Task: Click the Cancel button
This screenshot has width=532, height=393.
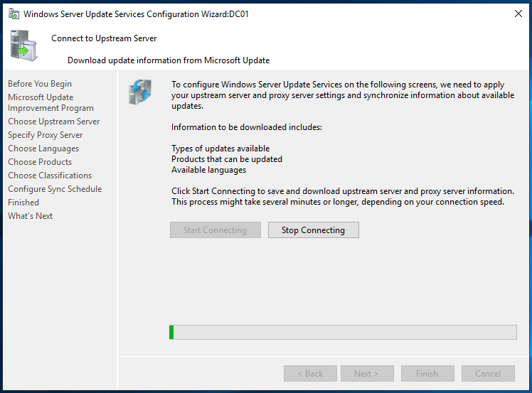Action: coord(488,373)
